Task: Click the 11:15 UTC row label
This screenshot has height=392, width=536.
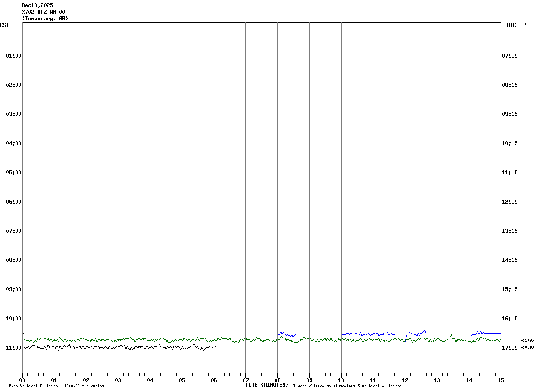Action: [510, 173]
